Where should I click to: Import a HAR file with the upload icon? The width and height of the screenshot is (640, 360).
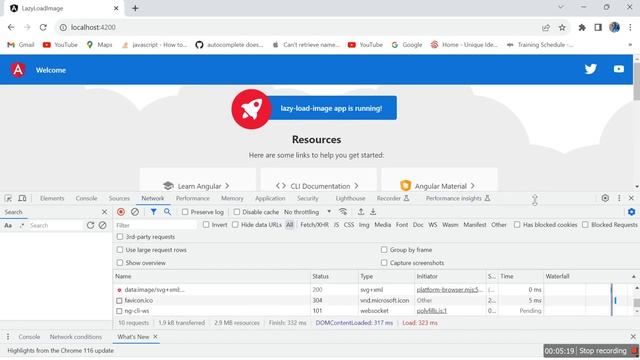(361, 212)
